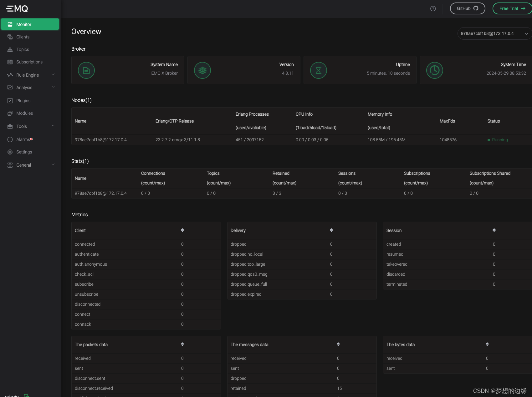Click the auth.anonymous metric row
Viewport: 532px width, 397px height.
[146, 264]
